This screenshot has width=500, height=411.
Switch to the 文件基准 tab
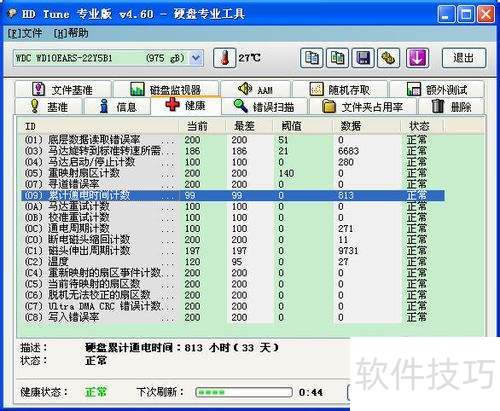[x=63, y=89]
